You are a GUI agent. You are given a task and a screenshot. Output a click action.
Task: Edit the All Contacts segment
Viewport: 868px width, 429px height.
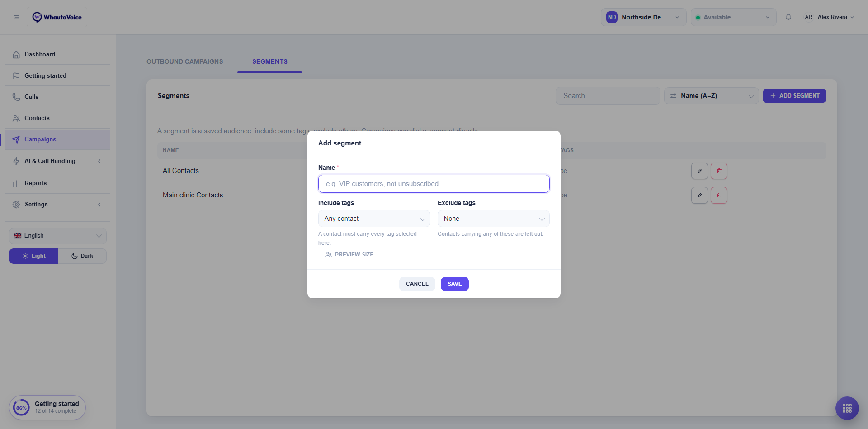(699, 171)
